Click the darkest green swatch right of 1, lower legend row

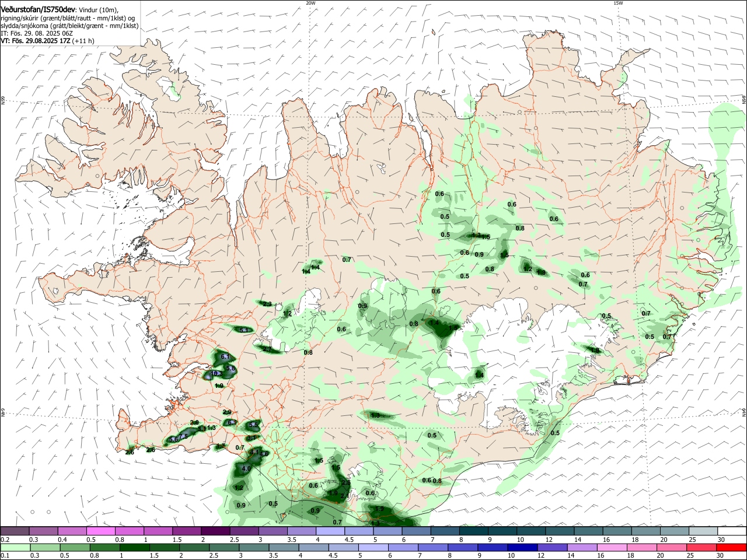point(134,547)
